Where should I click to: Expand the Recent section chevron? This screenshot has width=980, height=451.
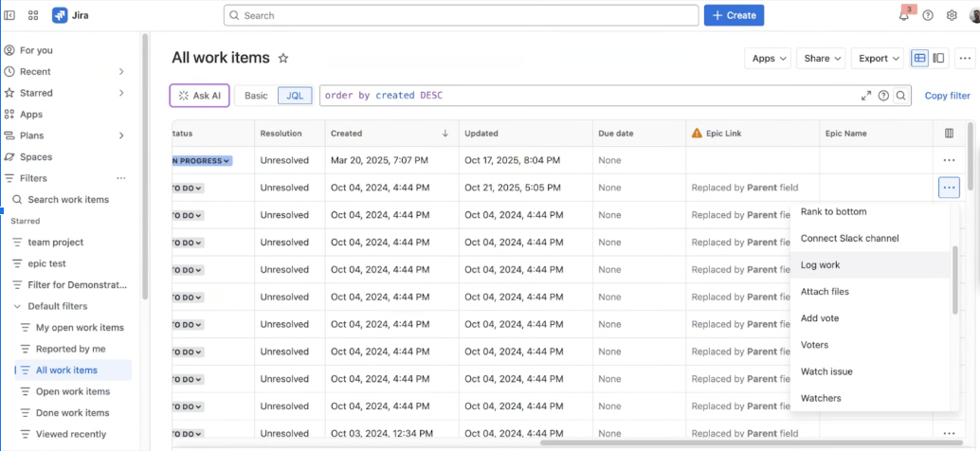121,71
